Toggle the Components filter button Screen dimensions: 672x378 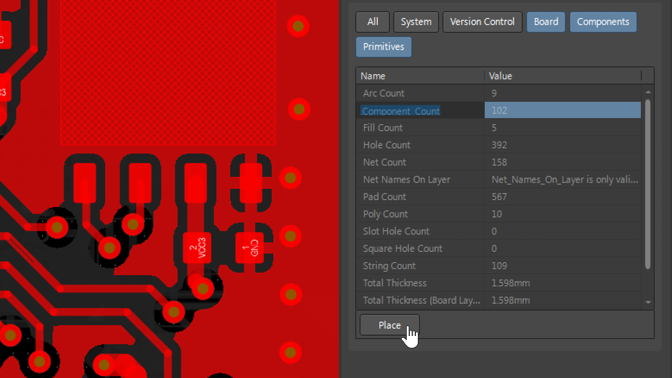point(603,22)
